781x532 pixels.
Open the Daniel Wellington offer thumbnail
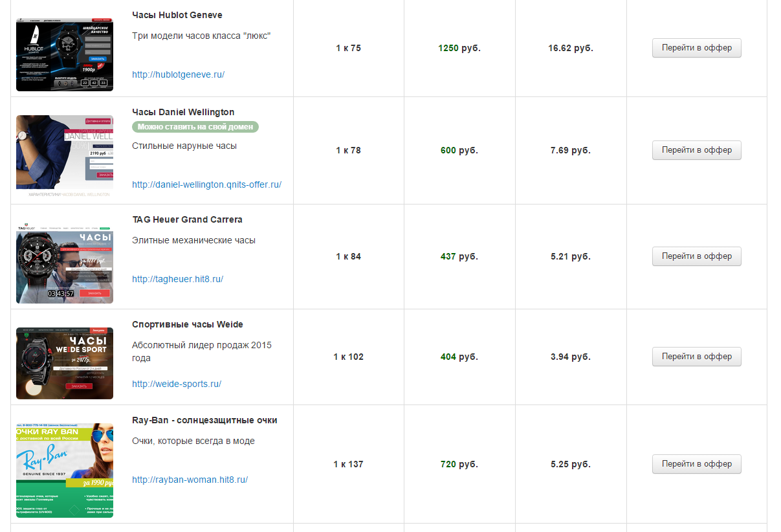point(65,156)
